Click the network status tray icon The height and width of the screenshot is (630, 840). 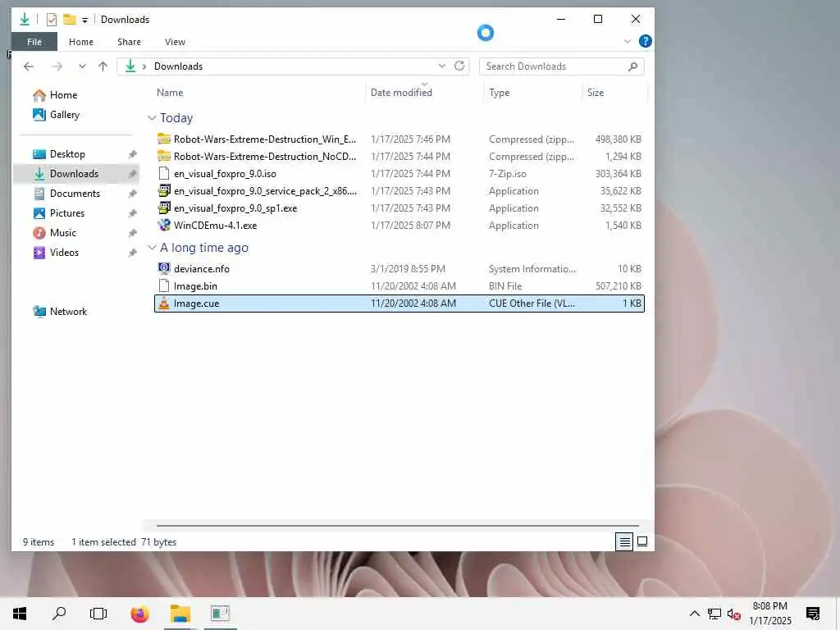pos(714,614)
